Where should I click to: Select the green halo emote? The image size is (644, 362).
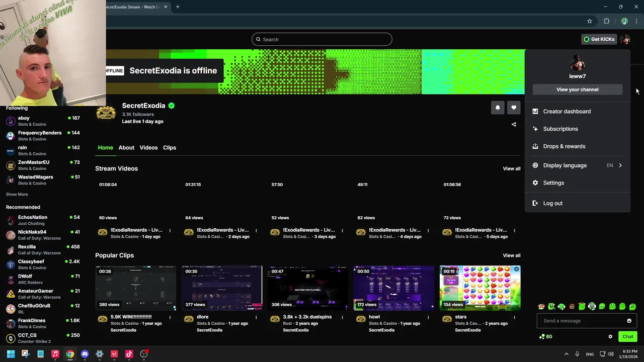pos(582,307)
